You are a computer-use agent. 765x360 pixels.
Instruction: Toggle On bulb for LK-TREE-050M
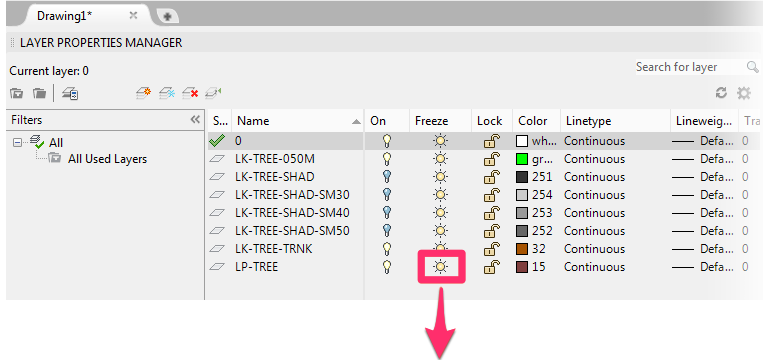[387, 159]
